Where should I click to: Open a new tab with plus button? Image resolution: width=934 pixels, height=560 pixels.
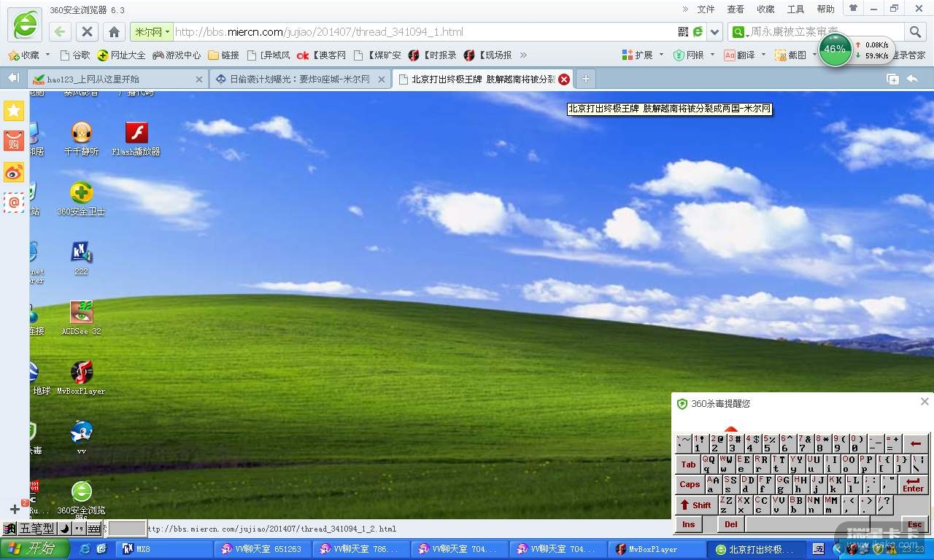tap(585, 79)
